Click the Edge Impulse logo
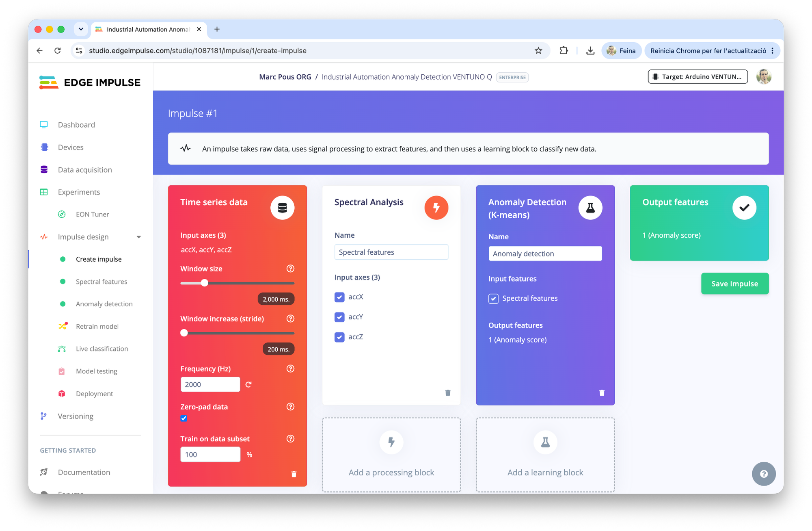Image resolution: width=812 pixels, height=531 pixels. tap(90, 82)
